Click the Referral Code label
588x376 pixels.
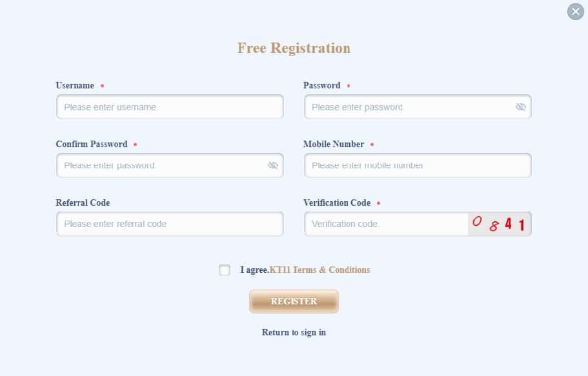coord(83,203)
